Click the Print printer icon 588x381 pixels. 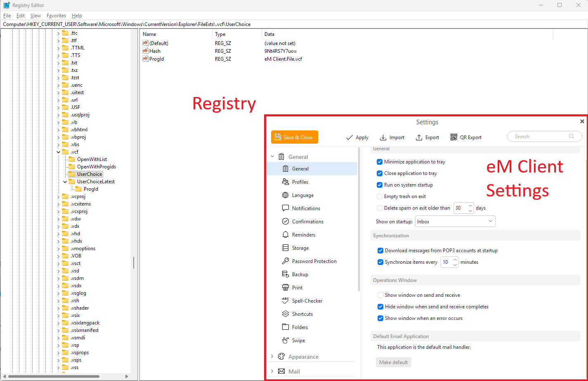click(x=285, y=288)
